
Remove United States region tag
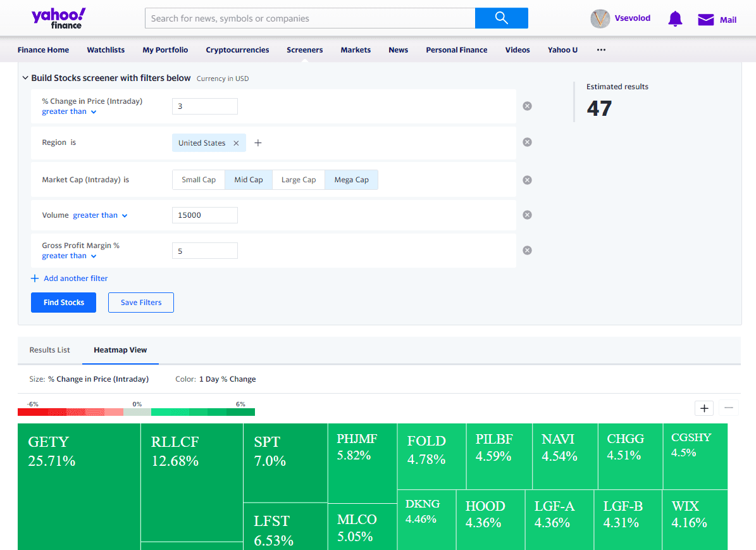tap(236, 143)
